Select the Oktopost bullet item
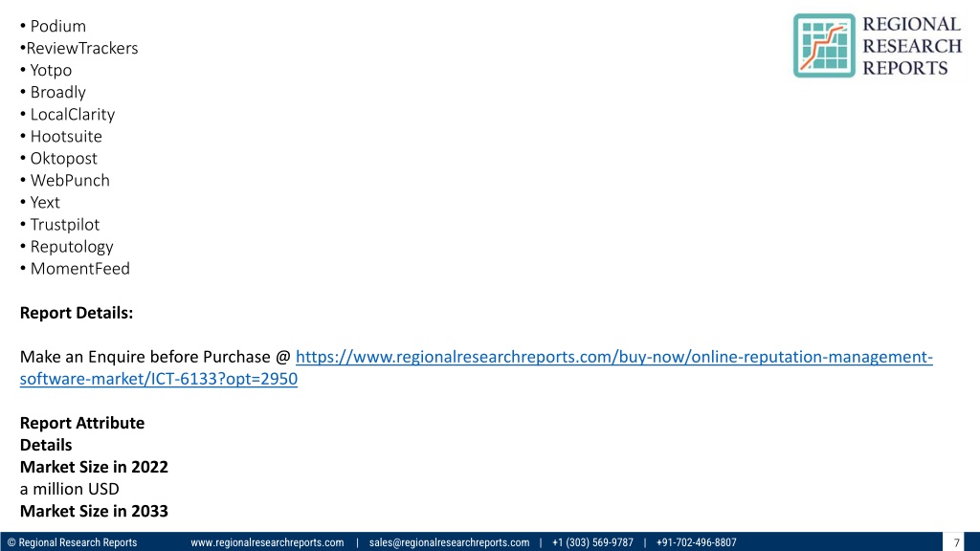This screenshot has height=551, width=980. [x=58, y=158]
